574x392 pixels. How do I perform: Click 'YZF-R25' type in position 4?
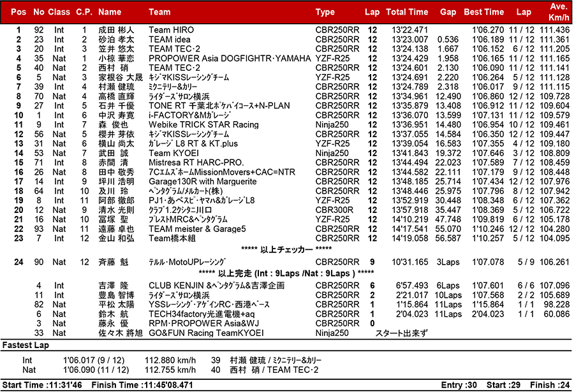point(333,59)
